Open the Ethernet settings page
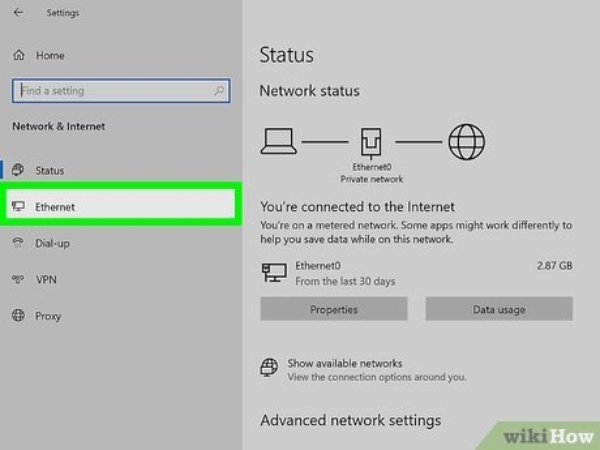 tap(55, 207)
